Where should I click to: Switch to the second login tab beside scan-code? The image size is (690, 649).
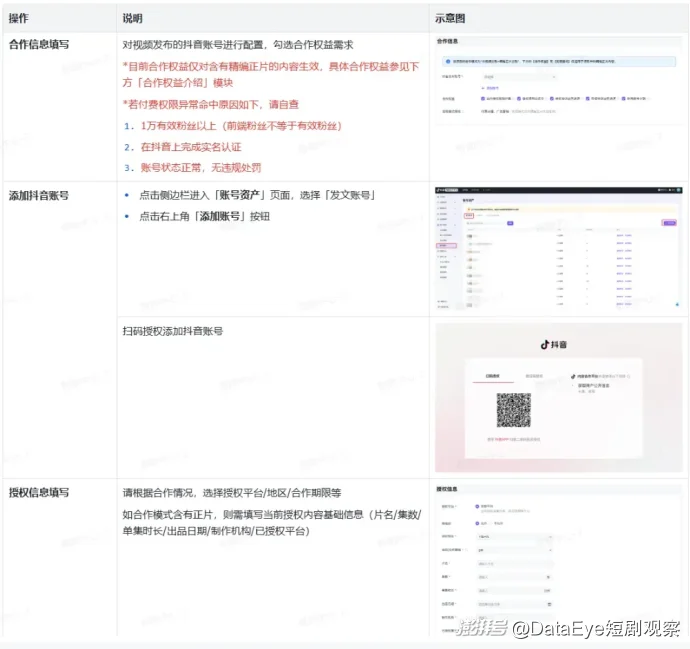[x=535, y=377]
